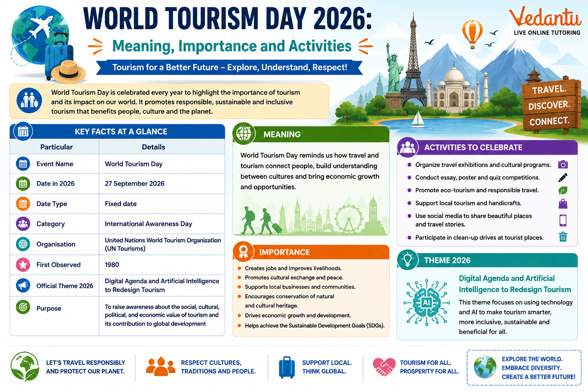
Task: Click the Digital Agenda theme heading in teal
Action: 515,284
